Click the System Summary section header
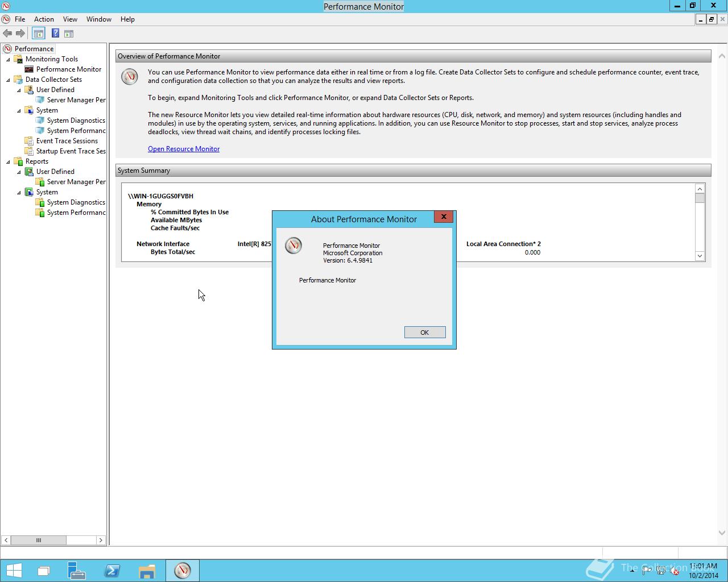 tap(413, 171)
